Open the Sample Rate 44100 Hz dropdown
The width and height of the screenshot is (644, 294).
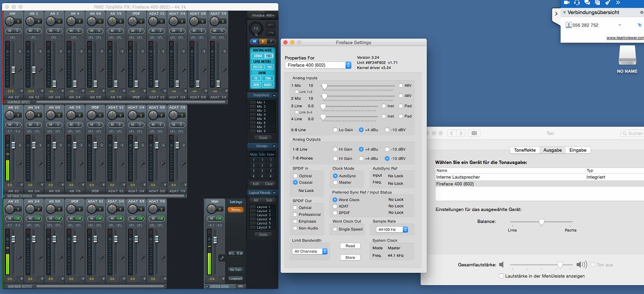[x=392, y=229]
